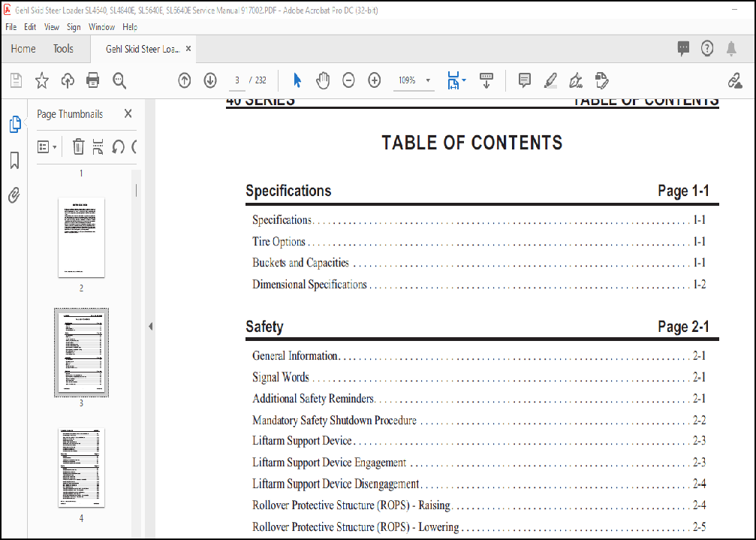The height and width of the screenshot is (540, 756).
Task: Click the 'TABLE OF CONTENTS' title
Action: click(x=472, y=143)
